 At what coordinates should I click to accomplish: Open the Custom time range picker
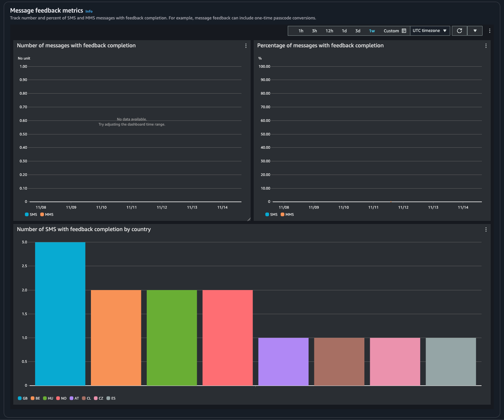pyautogui.click(x=391, y=31)
